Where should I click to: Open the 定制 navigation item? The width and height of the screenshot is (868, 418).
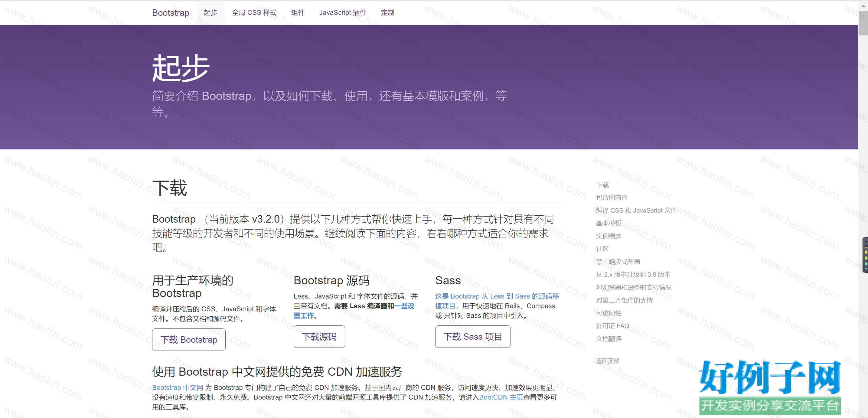387,12
